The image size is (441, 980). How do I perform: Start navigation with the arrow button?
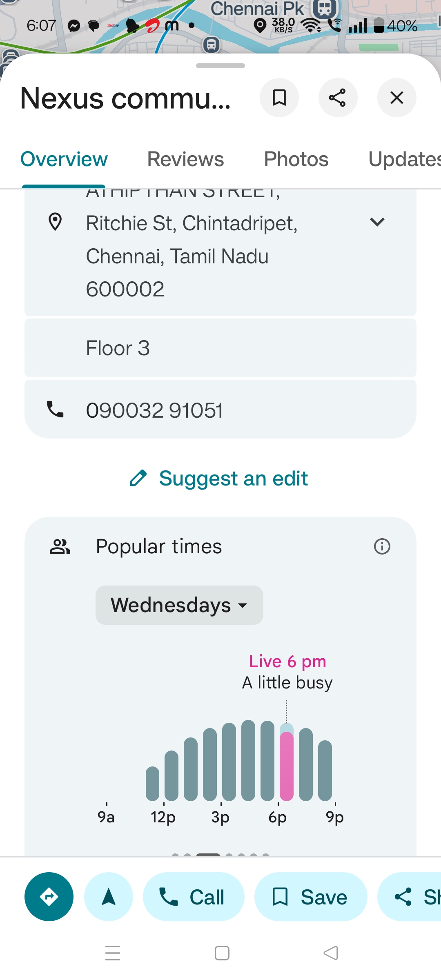point(109,897)
